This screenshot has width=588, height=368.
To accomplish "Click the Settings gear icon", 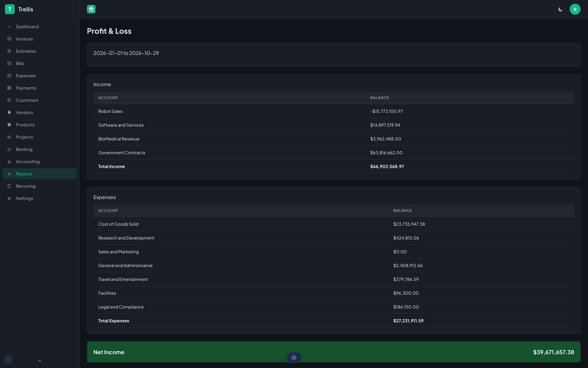I will pyautogui.click(x=9, y=198).
